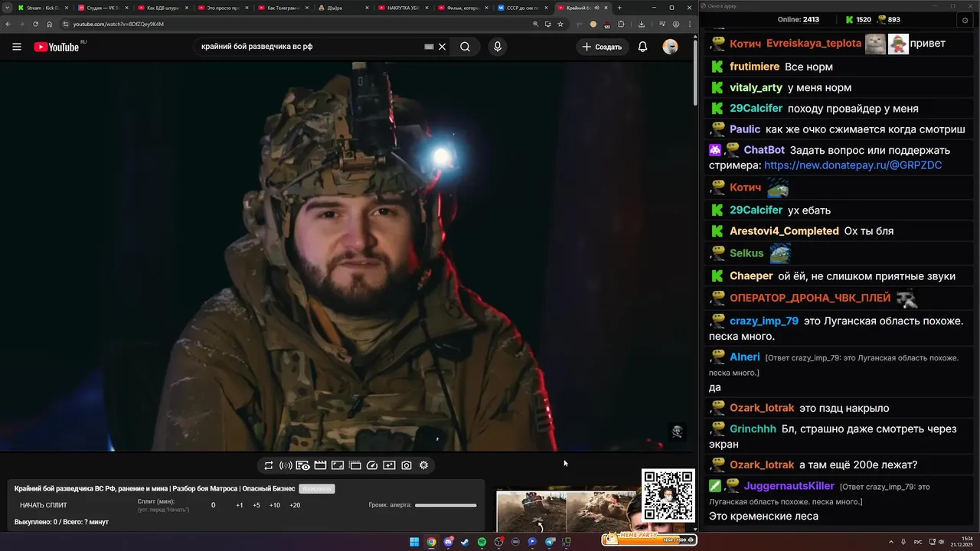Clear the YouTube search query
This screenshot has height=551, width=980.
(442, 47)
